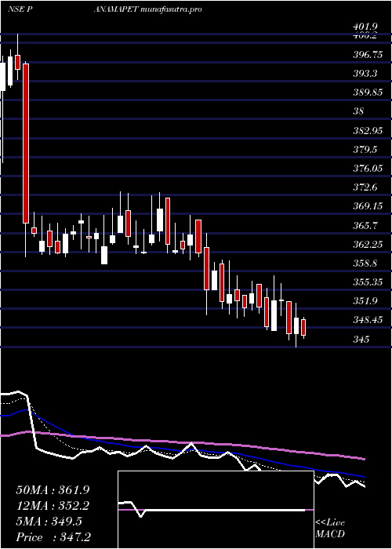The height and width of the screenshot is (549, 392).
Task: Click the 348.45 price axis label
Action: coord(367,320)
